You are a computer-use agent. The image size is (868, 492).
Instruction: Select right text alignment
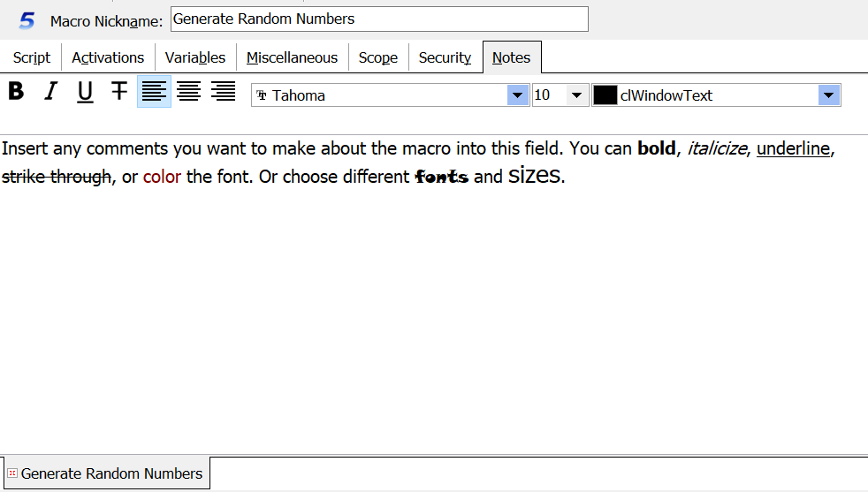tap(223, 92)
